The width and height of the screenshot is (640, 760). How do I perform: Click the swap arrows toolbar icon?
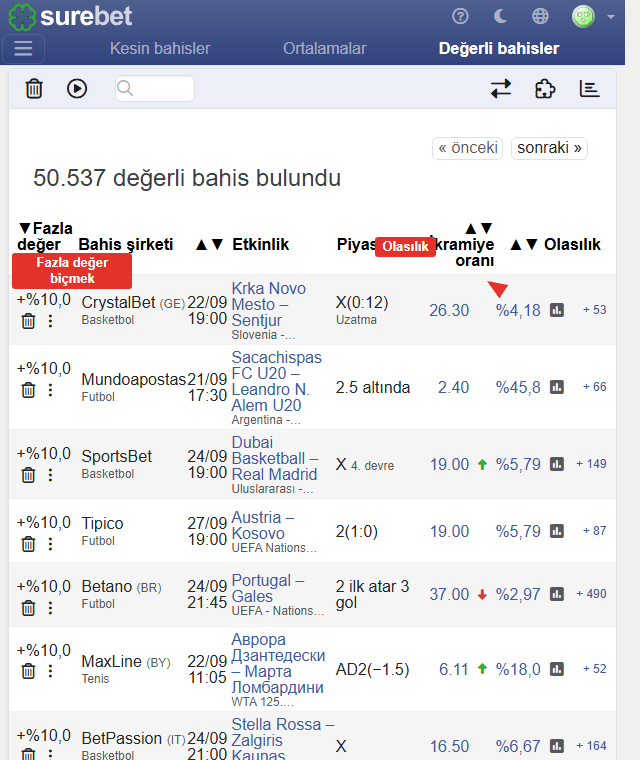tap(501, 89)
